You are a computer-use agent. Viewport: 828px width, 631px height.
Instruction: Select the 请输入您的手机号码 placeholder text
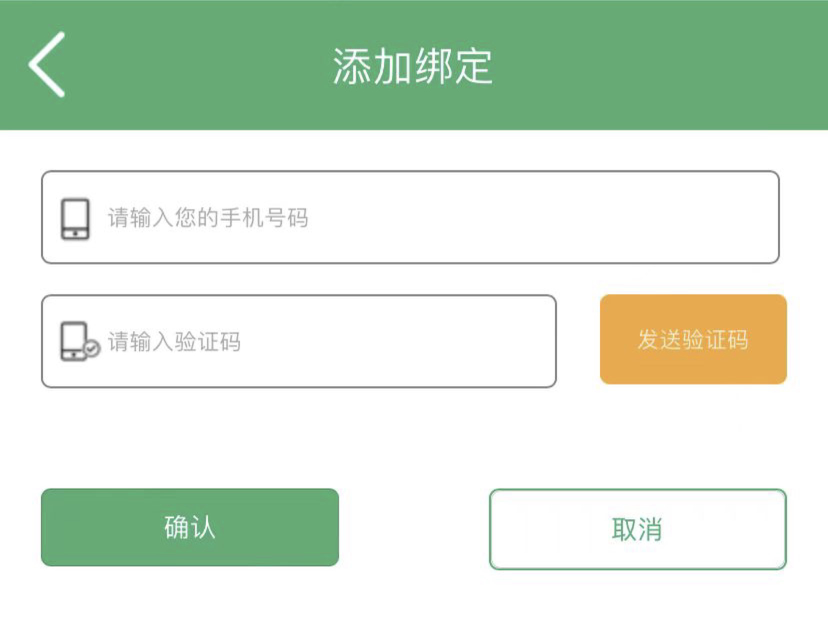click(208, 218)
